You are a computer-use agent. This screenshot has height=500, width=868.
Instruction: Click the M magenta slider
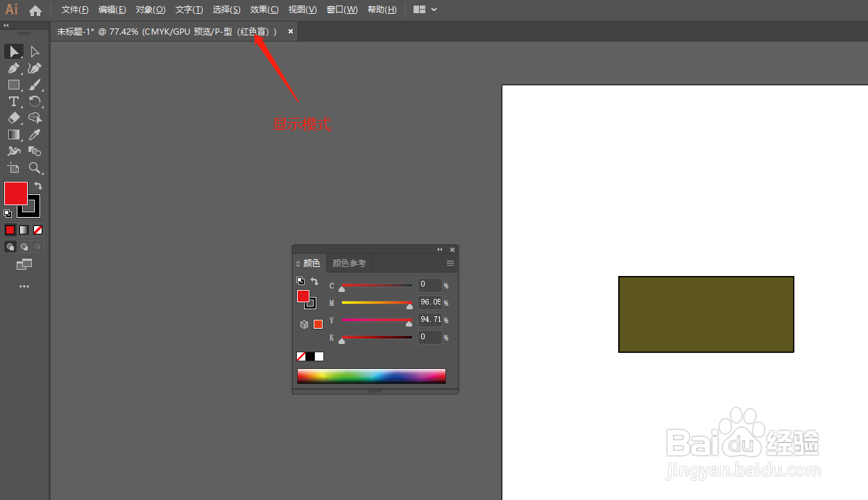pos(377,303)
